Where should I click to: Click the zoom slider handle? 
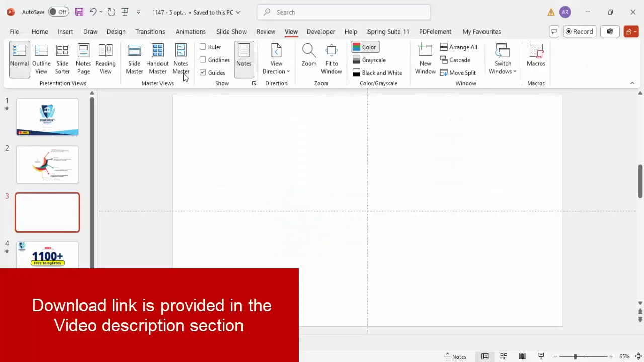[x=575, y=356]
